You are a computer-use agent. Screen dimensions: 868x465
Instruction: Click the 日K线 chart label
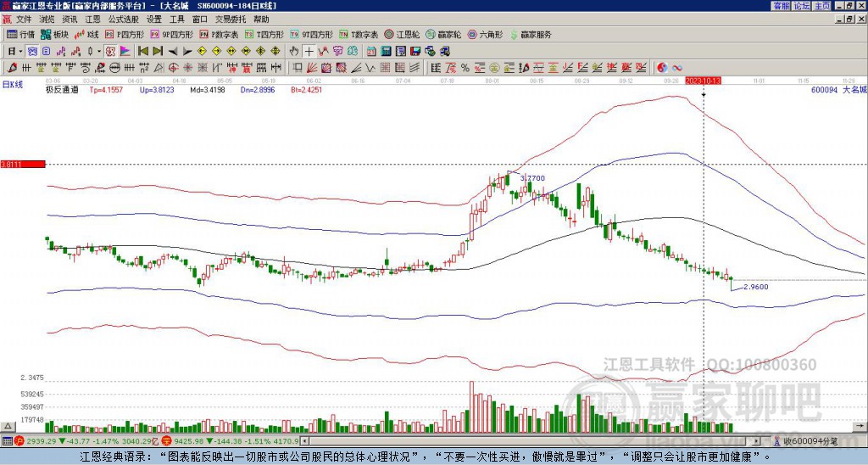pos(12,85)
